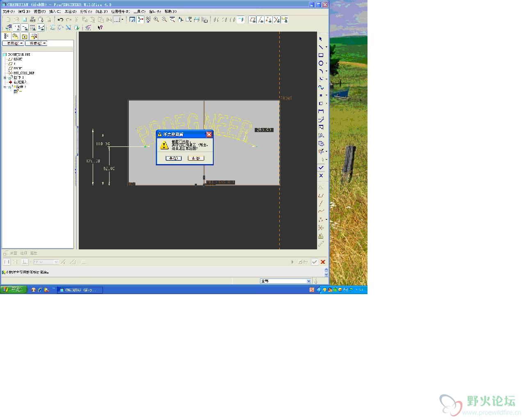Select the Point sketch tool

pyautogui.click(x=321, y=95)
